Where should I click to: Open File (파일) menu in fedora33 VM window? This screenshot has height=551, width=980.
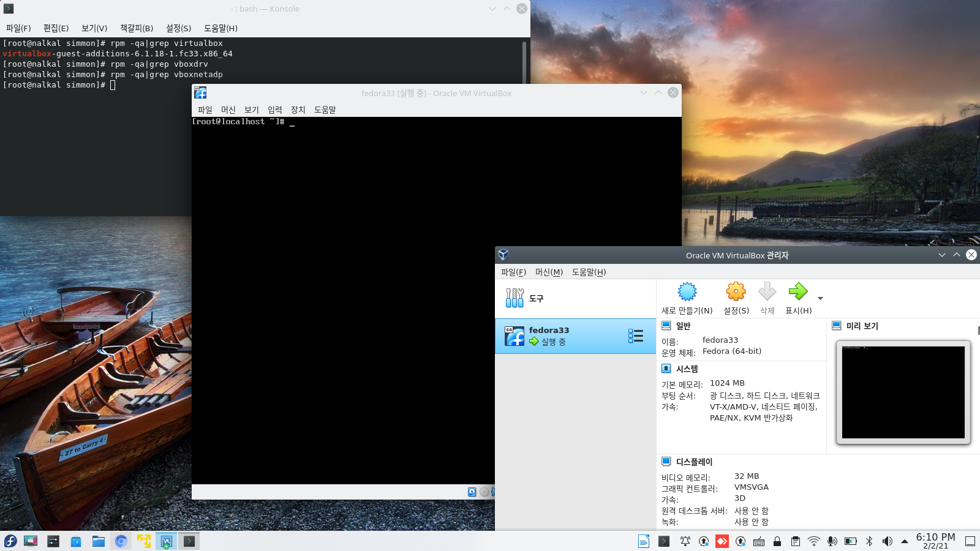205,110
